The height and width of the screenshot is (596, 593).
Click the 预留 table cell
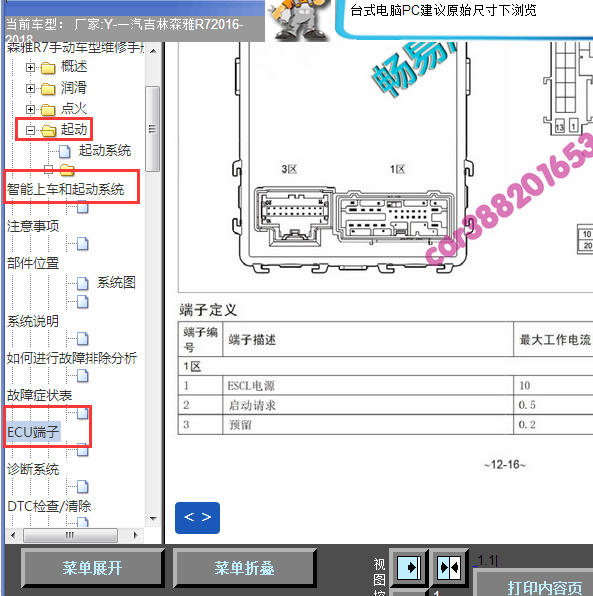[368, 425]
